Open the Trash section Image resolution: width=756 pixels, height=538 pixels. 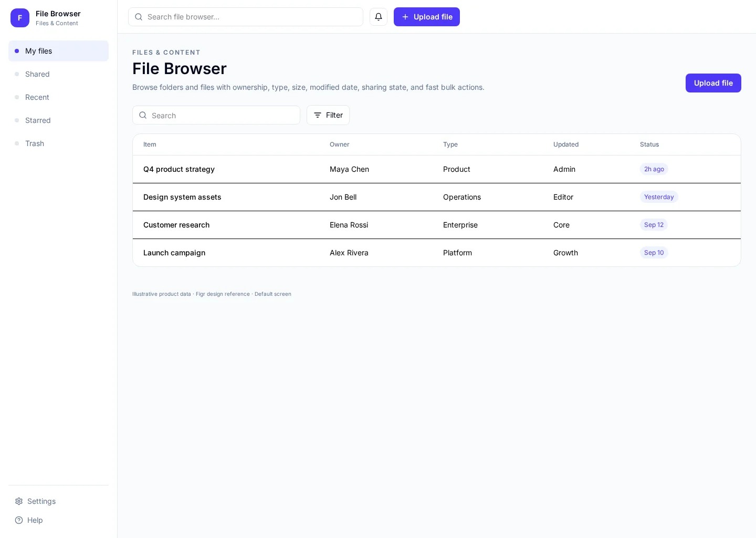click(58, 143)
